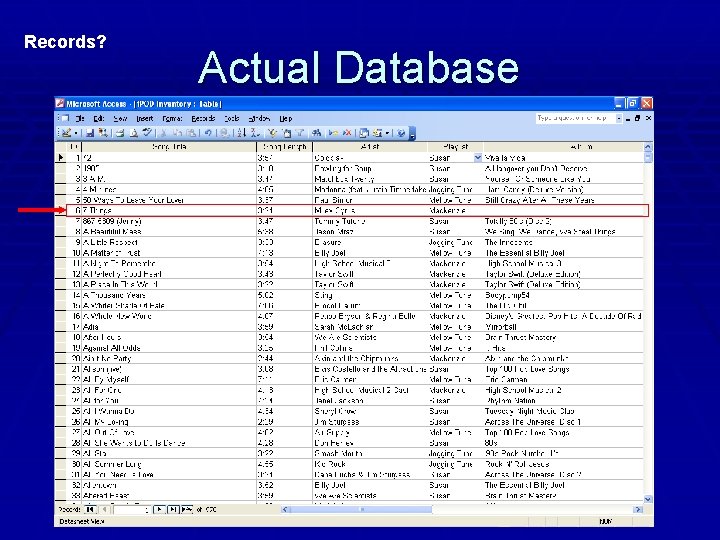Go to previous record navigation button
Image resolution: width=720 pixels, height=540 pixels.
coord(105,509)
